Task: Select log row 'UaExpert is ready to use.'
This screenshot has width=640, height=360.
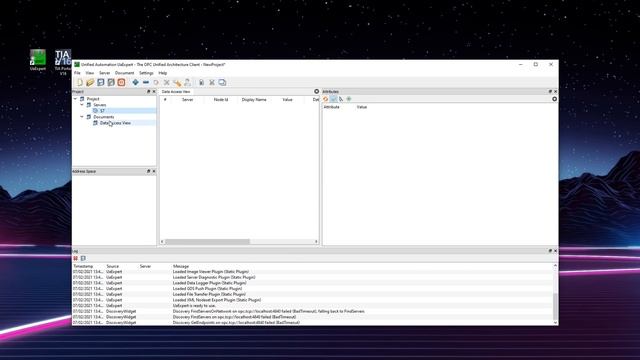Action: (313, 306)
